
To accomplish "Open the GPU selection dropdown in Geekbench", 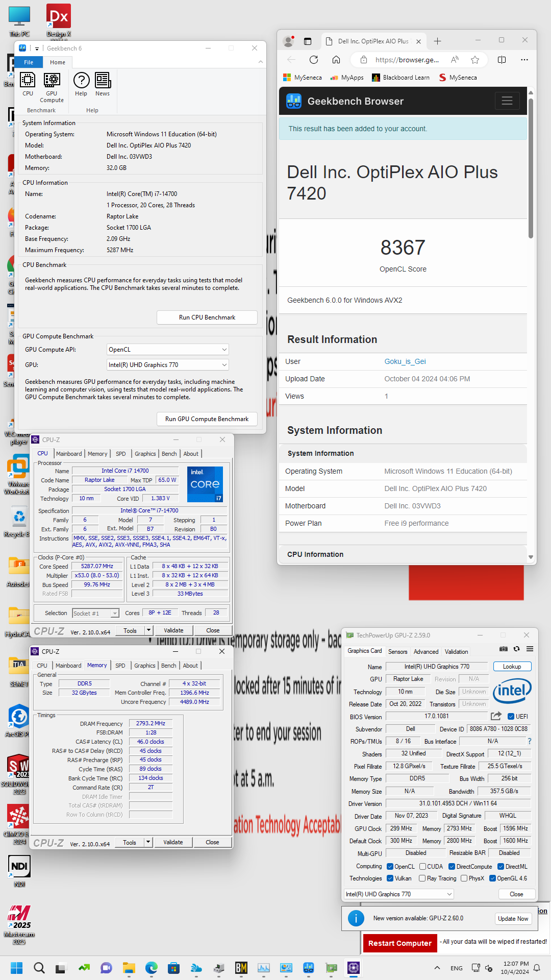I will click(x=167, y=364).
